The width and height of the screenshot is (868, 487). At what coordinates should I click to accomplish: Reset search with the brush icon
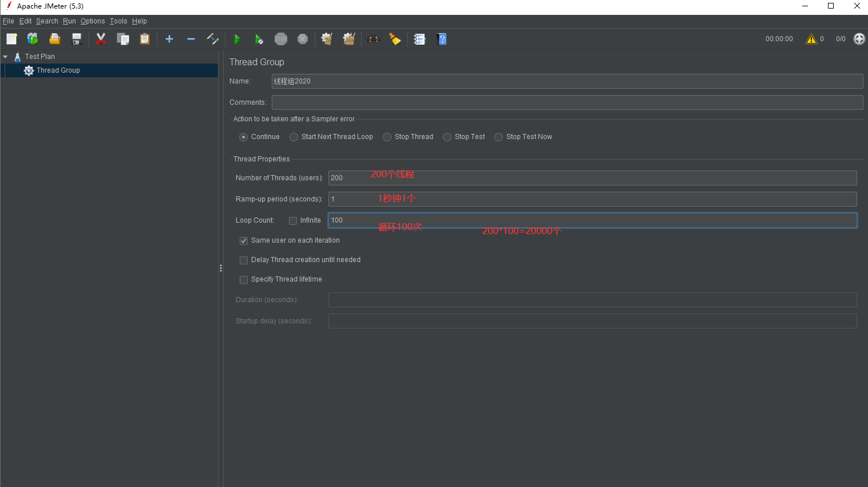pos(395,39)
